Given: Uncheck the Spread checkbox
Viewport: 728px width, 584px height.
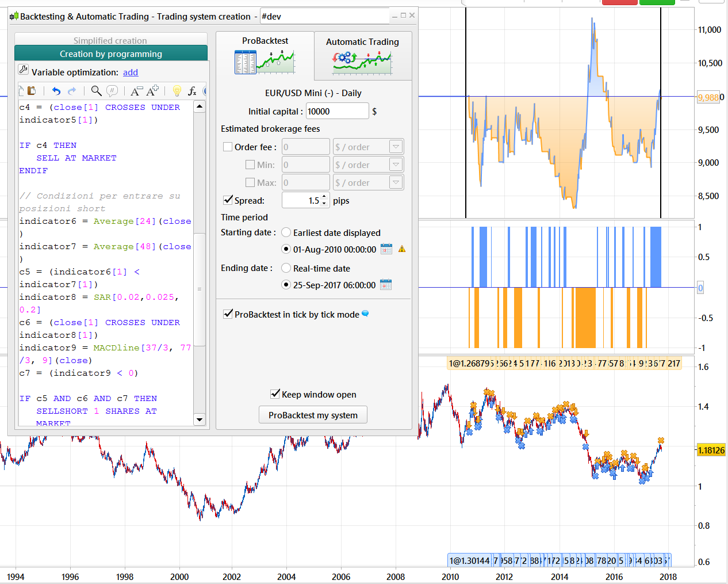Looking at the screenshot, I should pyautogui.click(x=228, y=200).
